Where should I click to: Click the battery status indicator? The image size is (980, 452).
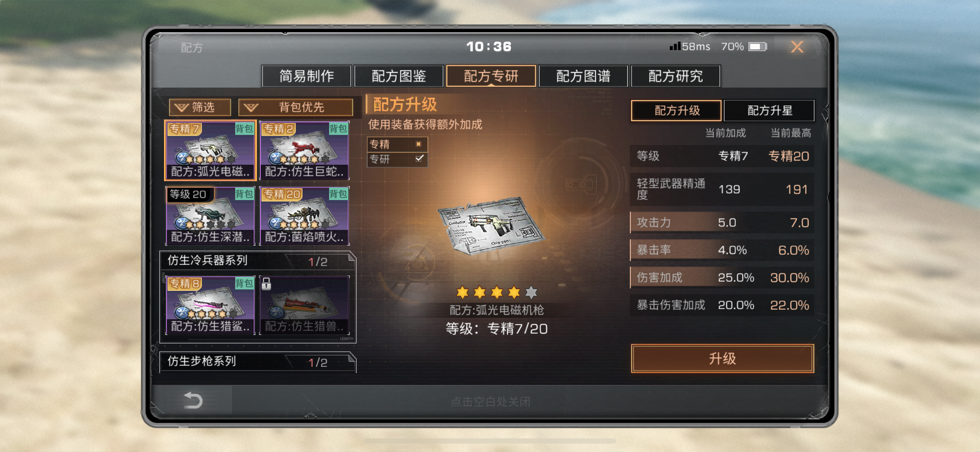coord(757,46)
